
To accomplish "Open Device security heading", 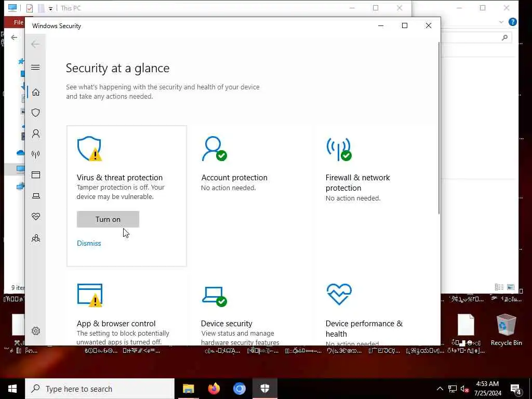I will click(x=227, y=323).
